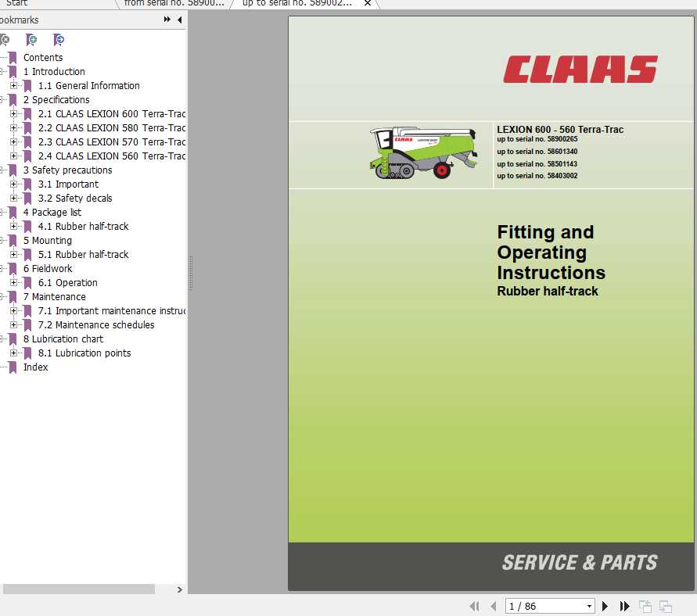Viewport: 697px width, 616px height.
Task: Open bookmark panel options menu
Action: pos(167,20)
